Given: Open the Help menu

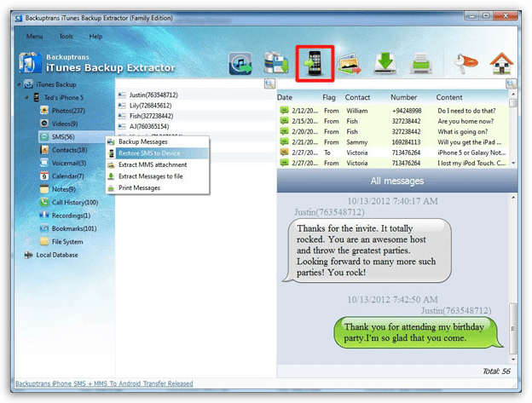Looking at the screenshot, I should (95, 37).
